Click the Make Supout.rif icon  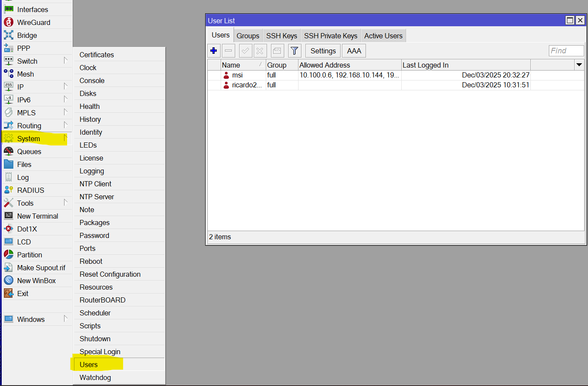tap(9, 268)
